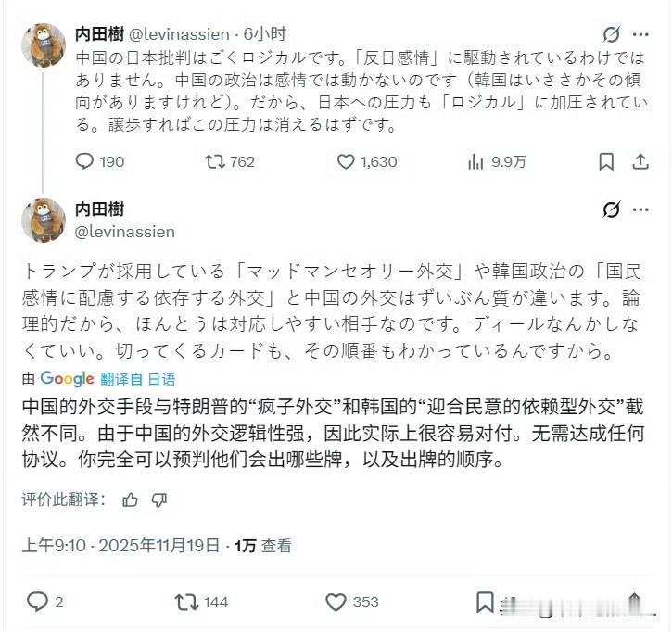672x632 pixels.
Task: Reply to the first tweet with 190 replies
Action: pyautogui.click(x=84, y=161)
